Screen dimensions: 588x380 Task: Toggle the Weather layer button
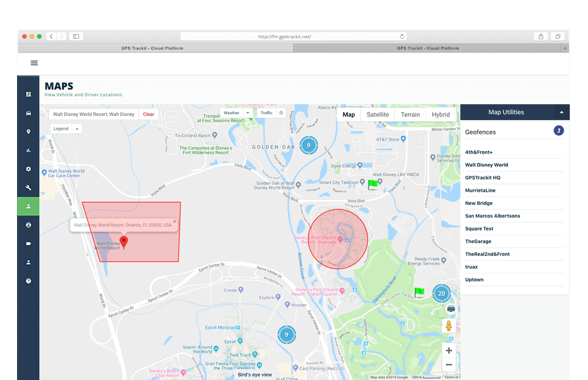(x=231, y=113)
